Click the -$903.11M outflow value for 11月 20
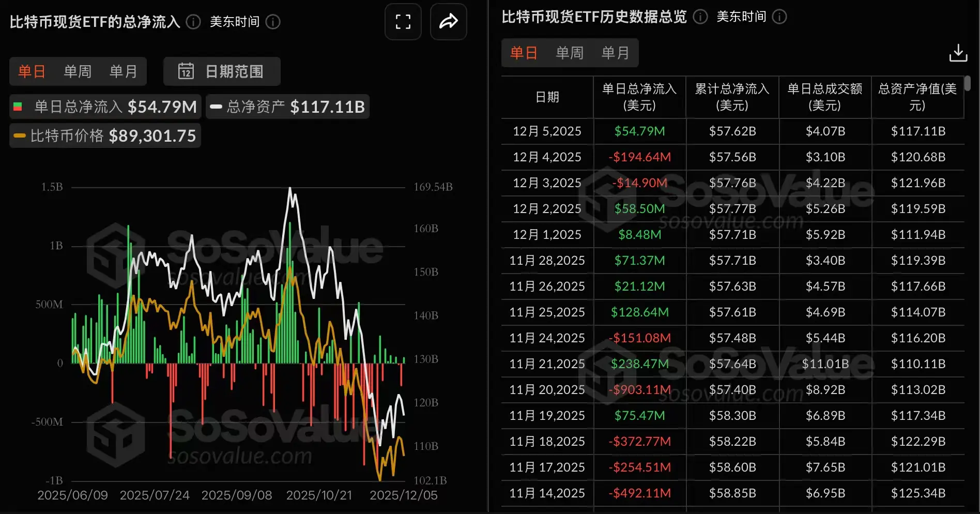Viewport: 980px width, 514px height. pos(639,389)
